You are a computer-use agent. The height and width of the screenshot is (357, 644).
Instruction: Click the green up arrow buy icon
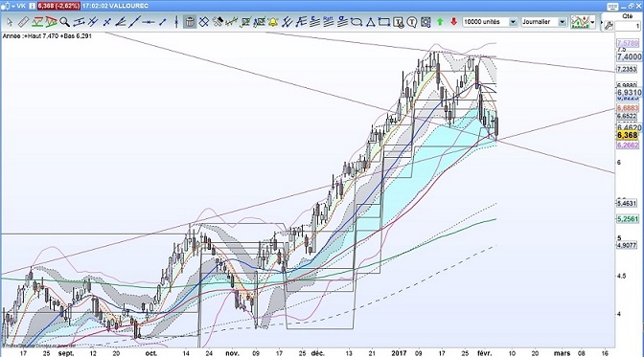tap(440, 22)
